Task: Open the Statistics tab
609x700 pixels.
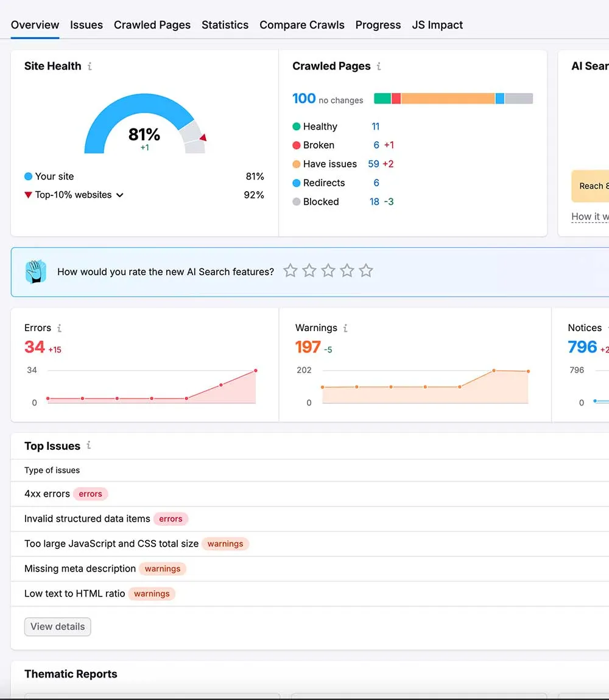Action: (225, 25)
